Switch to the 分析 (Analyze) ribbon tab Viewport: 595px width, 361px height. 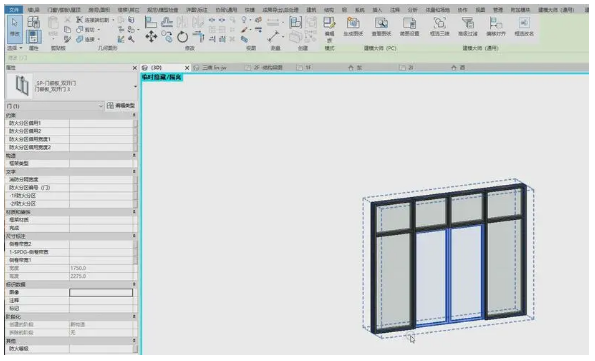point(412,9)
